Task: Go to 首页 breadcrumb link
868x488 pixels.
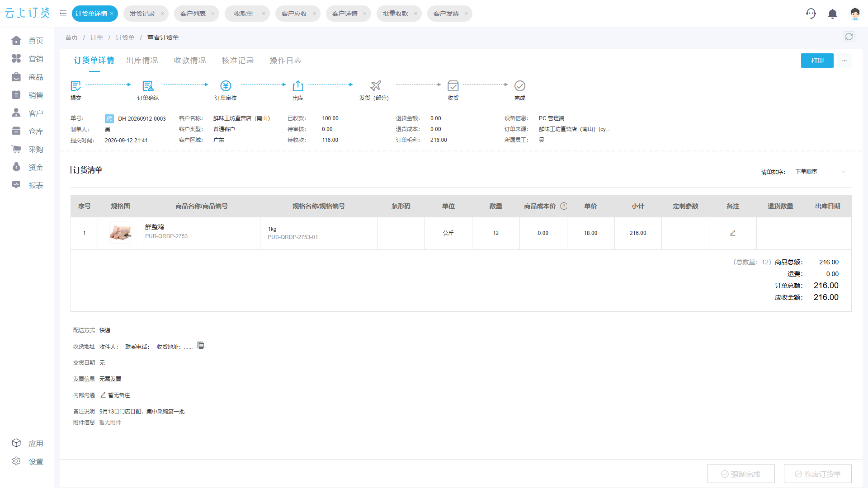Action: (71, 38)
